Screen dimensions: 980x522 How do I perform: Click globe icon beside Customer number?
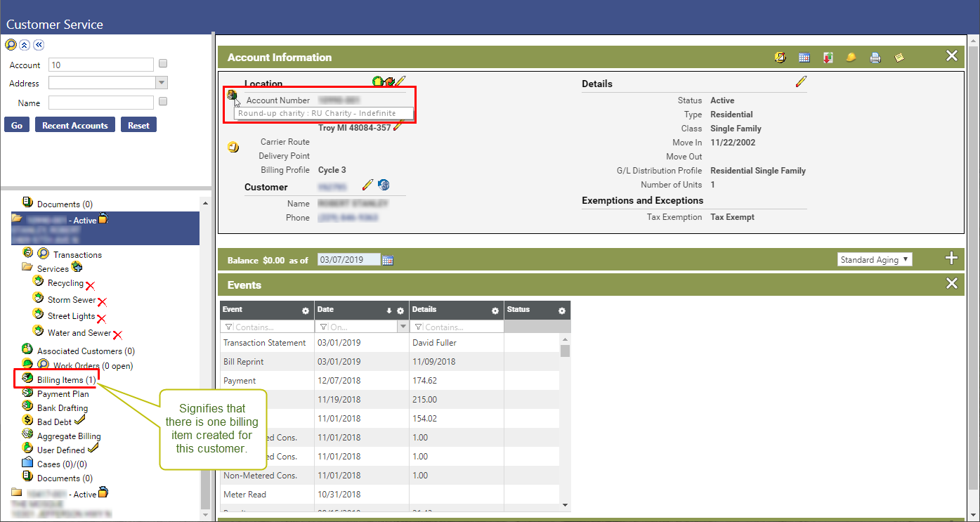383,185
